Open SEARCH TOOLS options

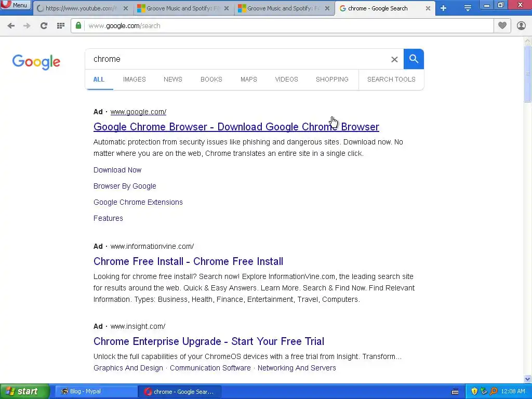(391, 79)
